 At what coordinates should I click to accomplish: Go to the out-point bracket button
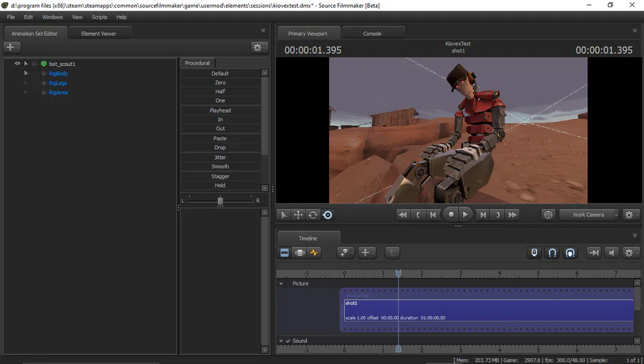498,215
